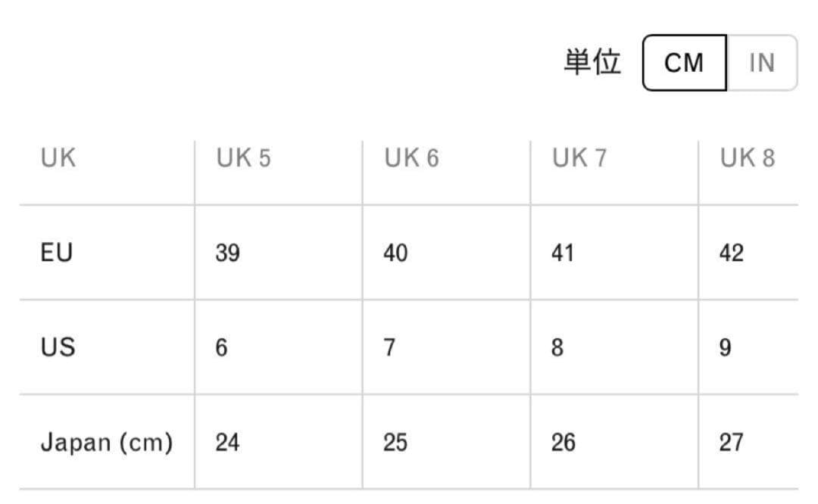818x504 pixels.
Task: Click Japan size 26 cell
Action: coord(563,442)
